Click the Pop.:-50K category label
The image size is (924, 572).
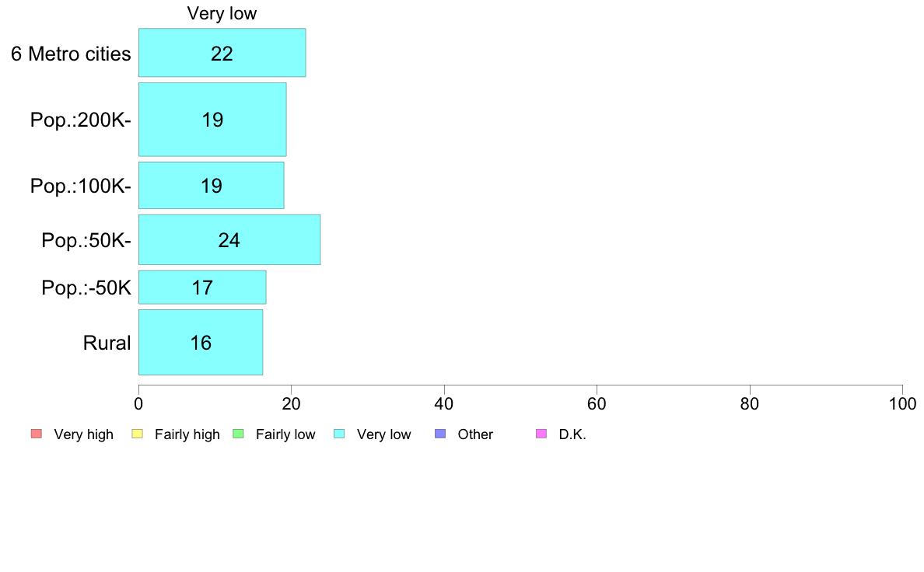click(x=86, y=288)
